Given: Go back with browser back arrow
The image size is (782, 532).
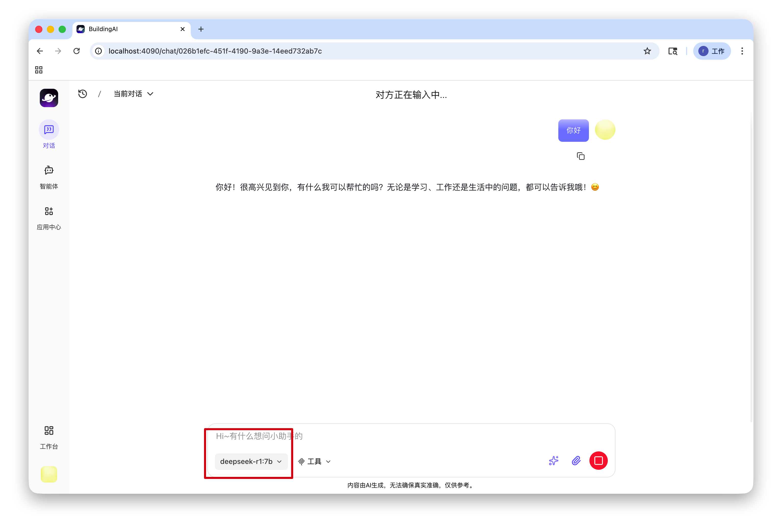Looking at the screenshot, I should click(40, 51).
